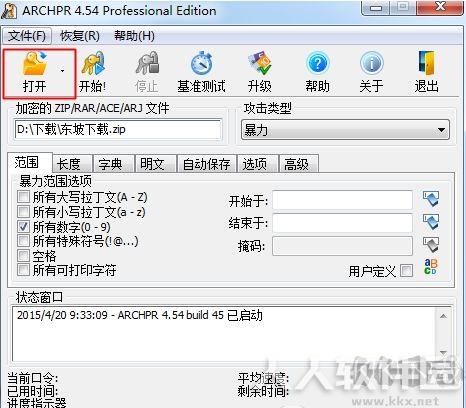Switch to the 字典 tab
The image size is (466, 408).
tap(114, 164)
